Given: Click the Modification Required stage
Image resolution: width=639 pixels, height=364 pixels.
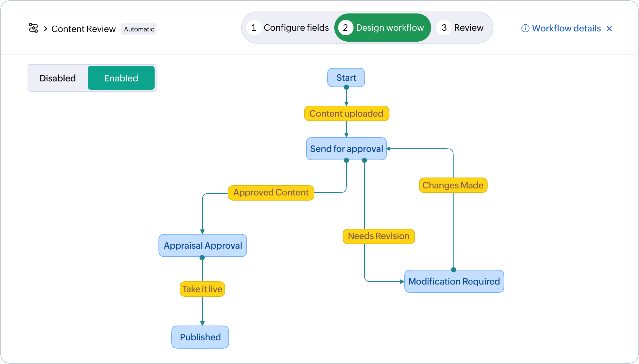Looking at the screenshot, I should (454, 281).
